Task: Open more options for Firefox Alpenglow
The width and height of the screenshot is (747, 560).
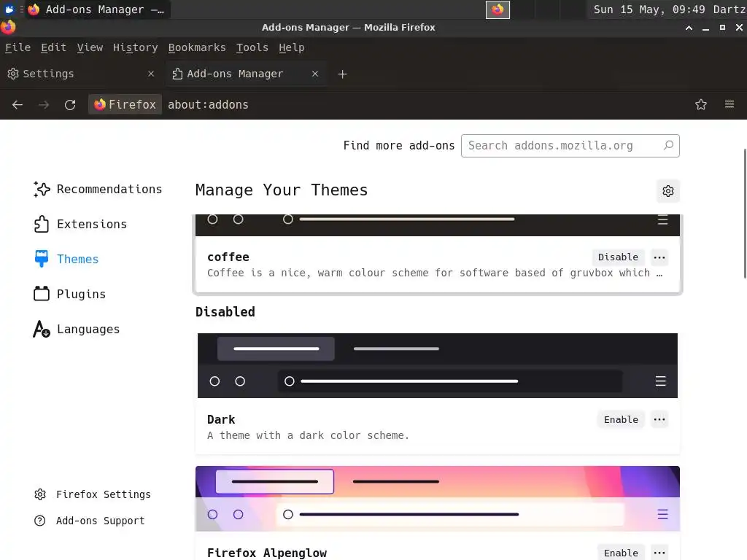Action: coord(659,553)
